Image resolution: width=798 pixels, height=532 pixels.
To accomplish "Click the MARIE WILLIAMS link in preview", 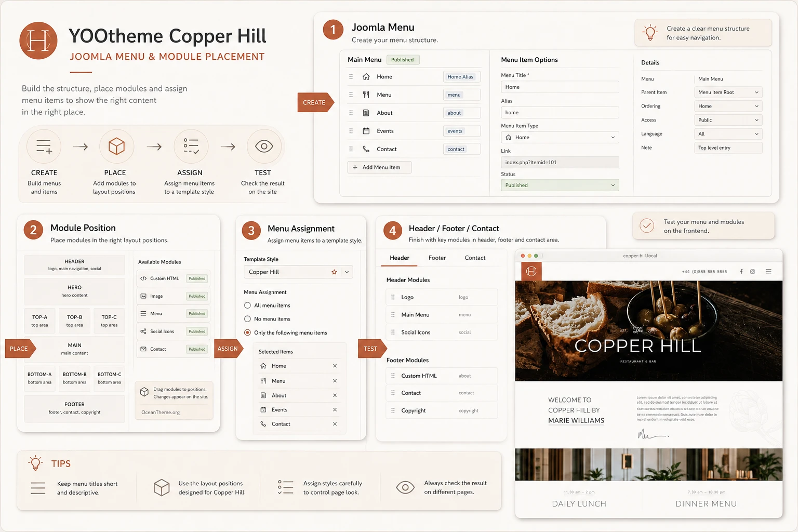I will click(x=576, y=421).
